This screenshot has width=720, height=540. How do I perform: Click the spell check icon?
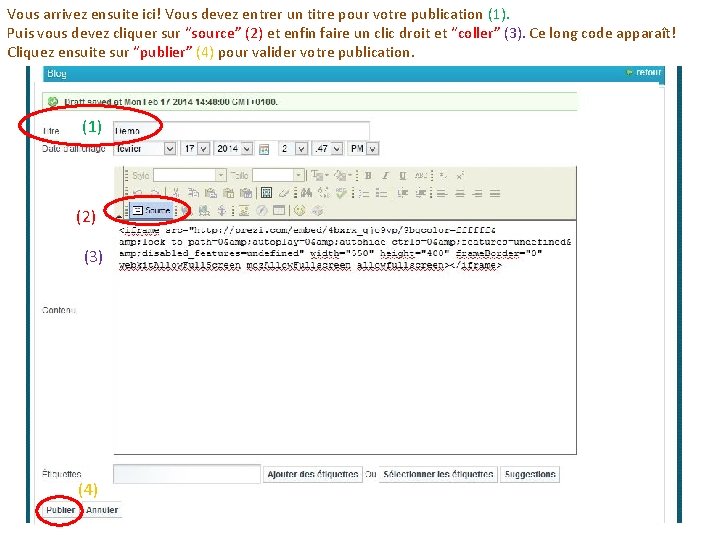341,193
